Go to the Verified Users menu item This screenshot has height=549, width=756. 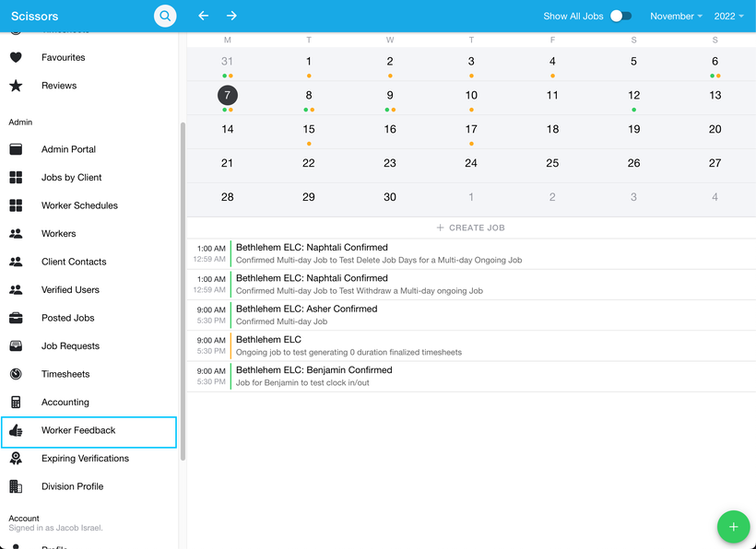[x=89, y=290]
